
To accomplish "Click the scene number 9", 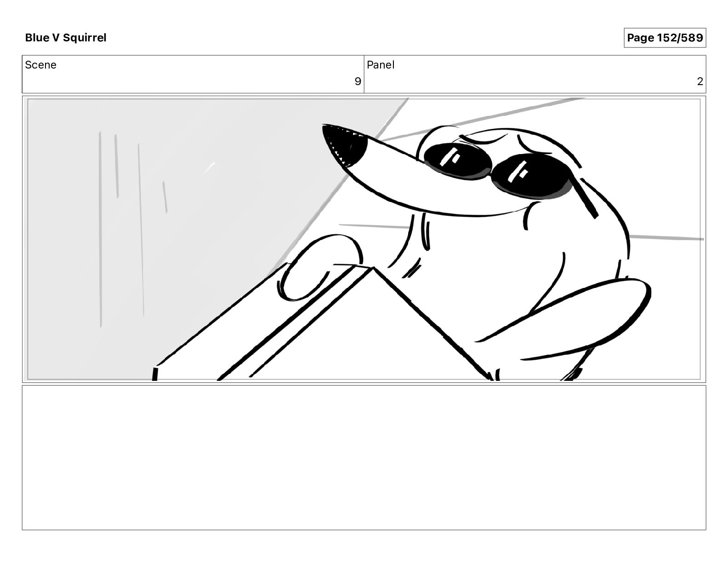I will [x=358, y=81].
